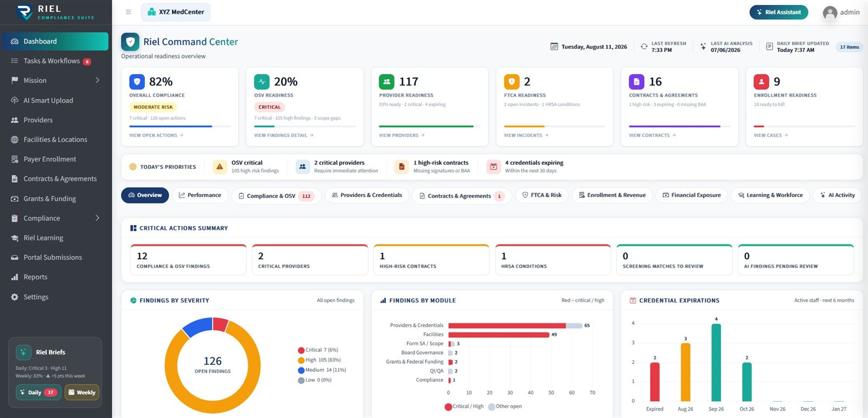
Task: Launch the Riel Assistant
Action: pyautogui.click(x=778, y=12)
